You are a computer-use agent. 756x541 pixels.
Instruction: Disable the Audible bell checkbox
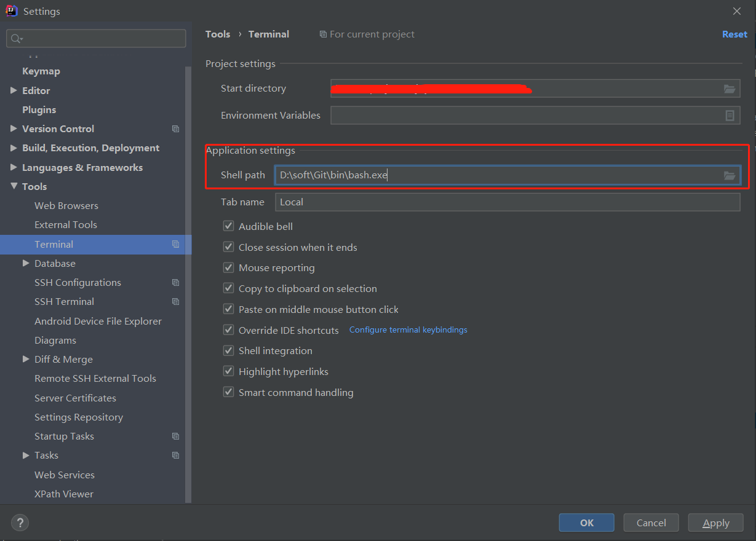[228, 226]
